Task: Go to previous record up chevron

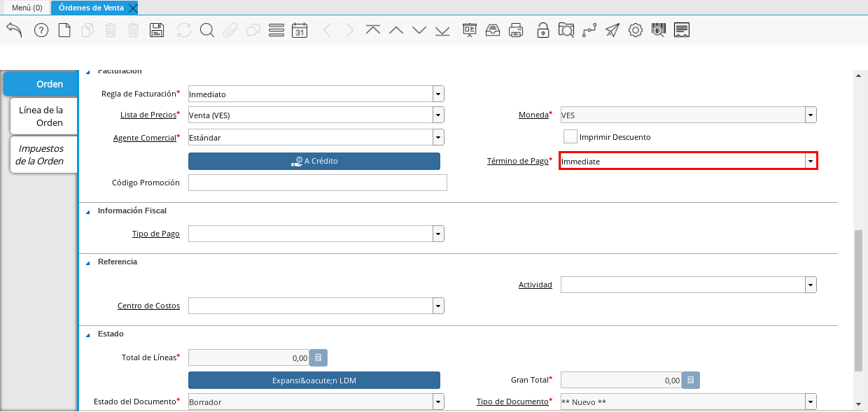Action: coord(396,30)
